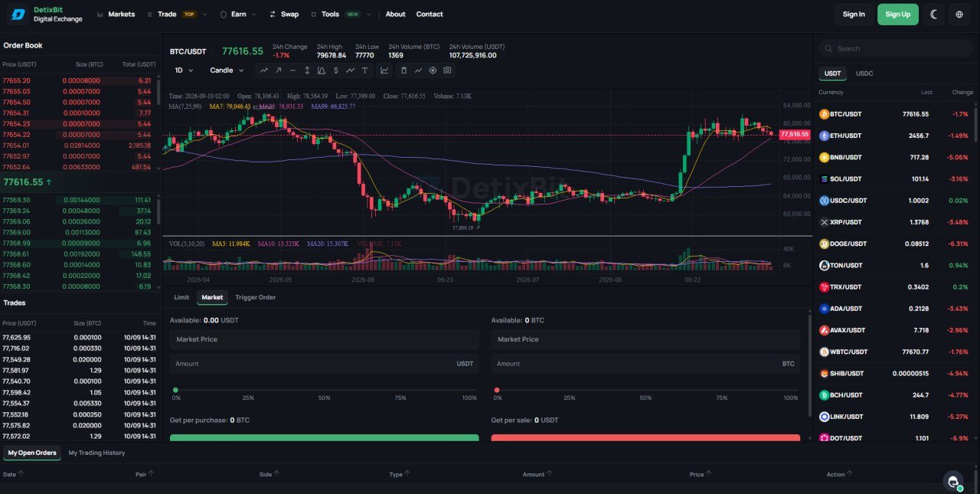
Task: Switch to the USDC market tab
Action: (864, 74)
